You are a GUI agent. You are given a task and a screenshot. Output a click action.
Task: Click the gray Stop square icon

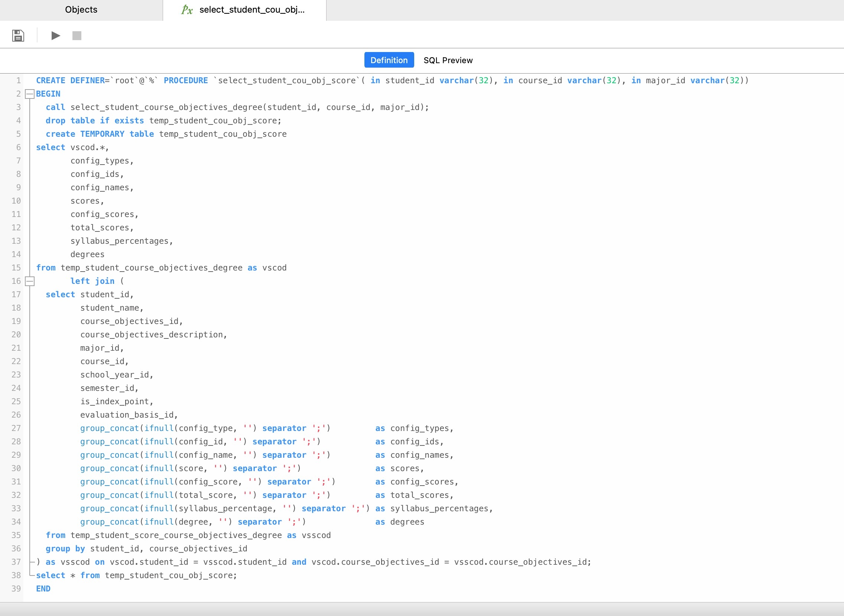click(x=77, y=35)
